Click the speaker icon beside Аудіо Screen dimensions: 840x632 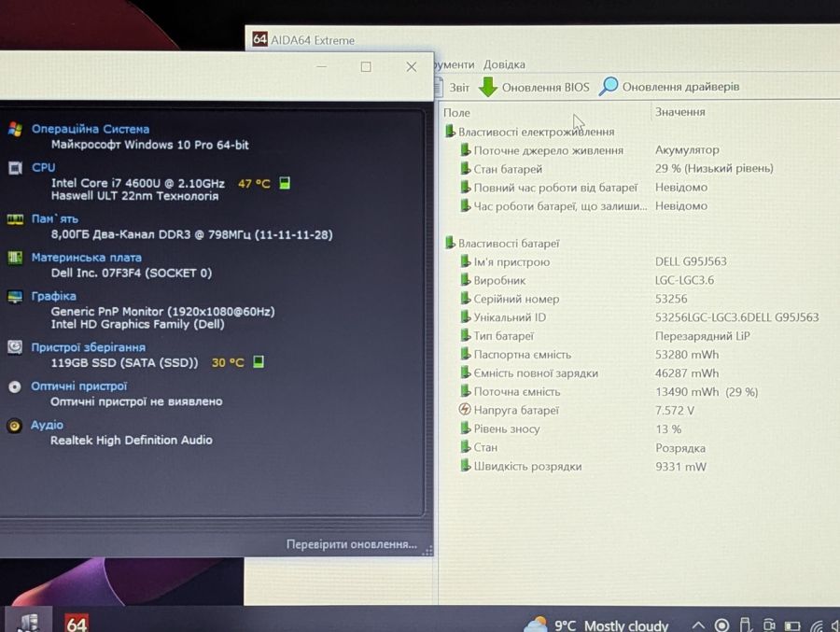[x=14, y=426]
